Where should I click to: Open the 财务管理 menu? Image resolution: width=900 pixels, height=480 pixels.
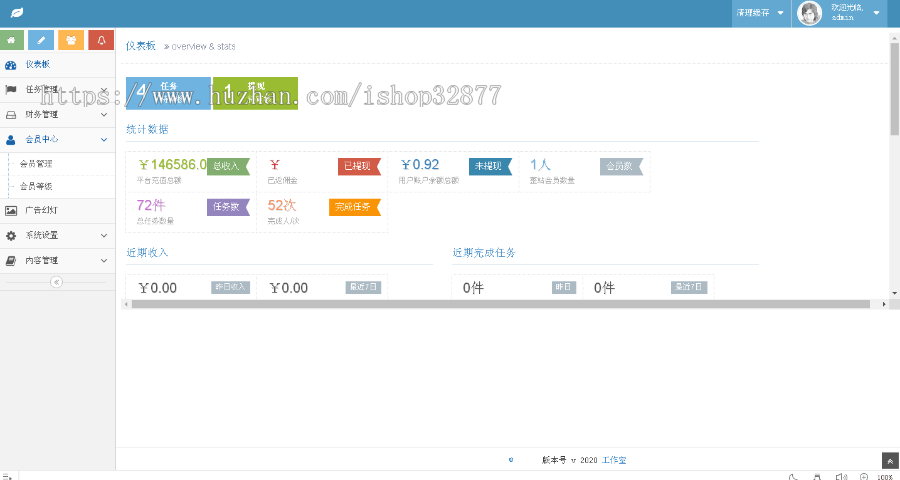coord(57,115)
